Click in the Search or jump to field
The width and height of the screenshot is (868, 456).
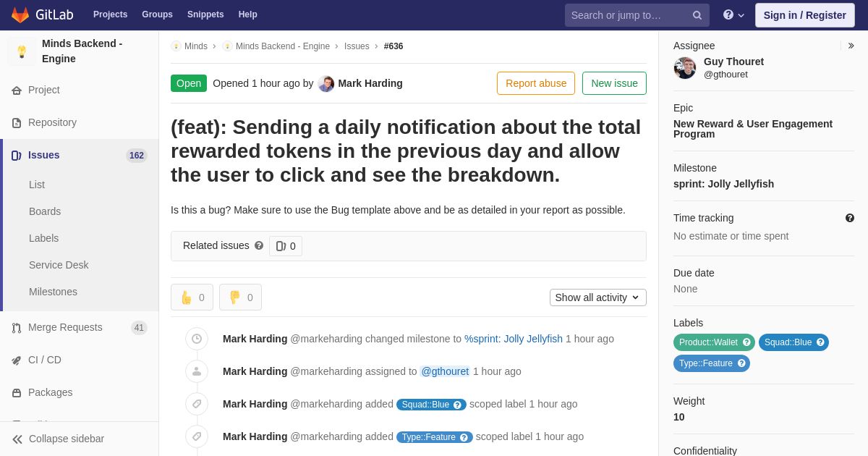coord(628,15)
